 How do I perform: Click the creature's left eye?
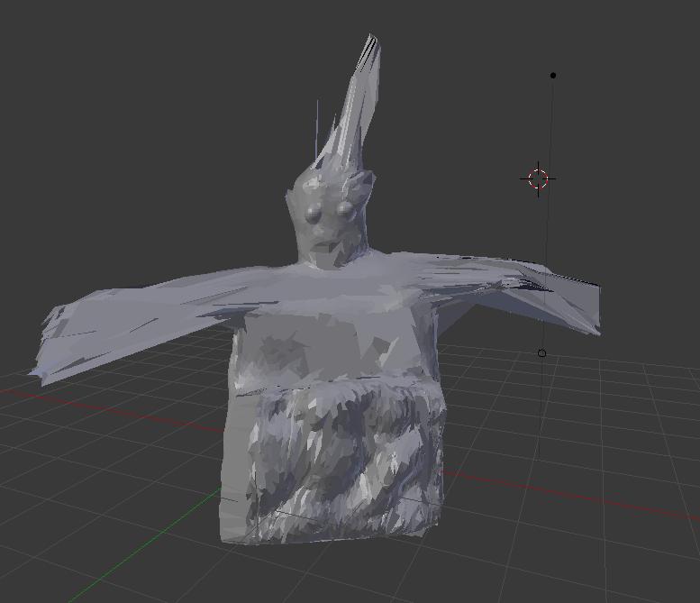(x=314, y=214)
